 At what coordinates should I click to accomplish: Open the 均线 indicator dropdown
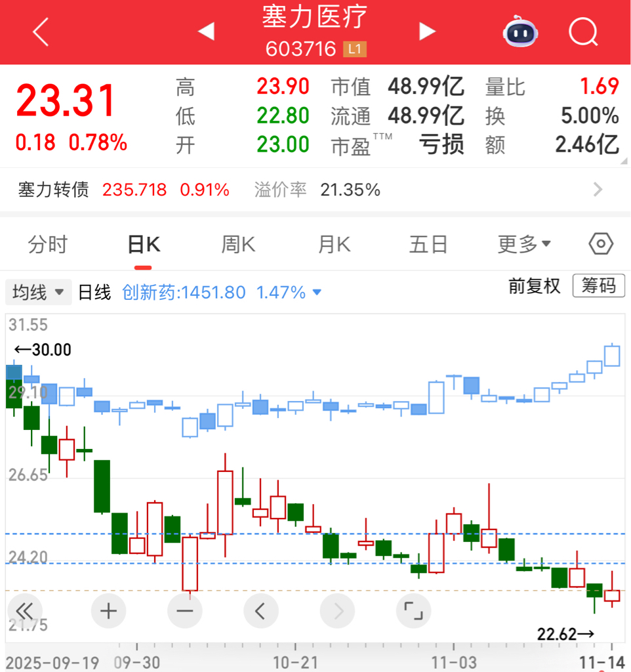pyautogui.click(x=39, y=292)
